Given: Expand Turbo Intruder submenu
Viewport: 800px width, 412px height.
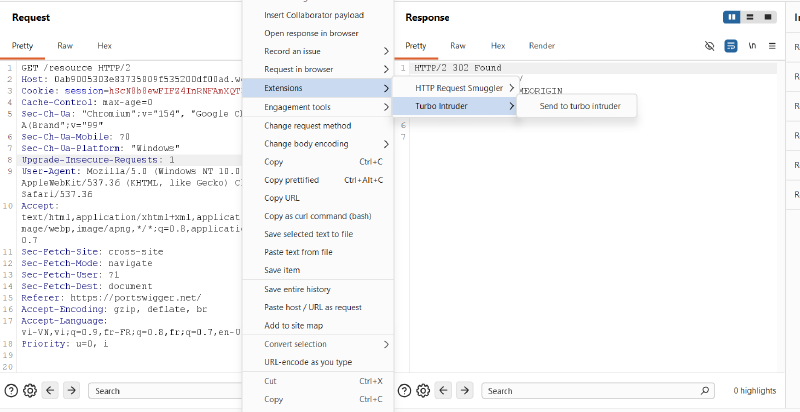Looking at the screenshot, I should [455, 106].
